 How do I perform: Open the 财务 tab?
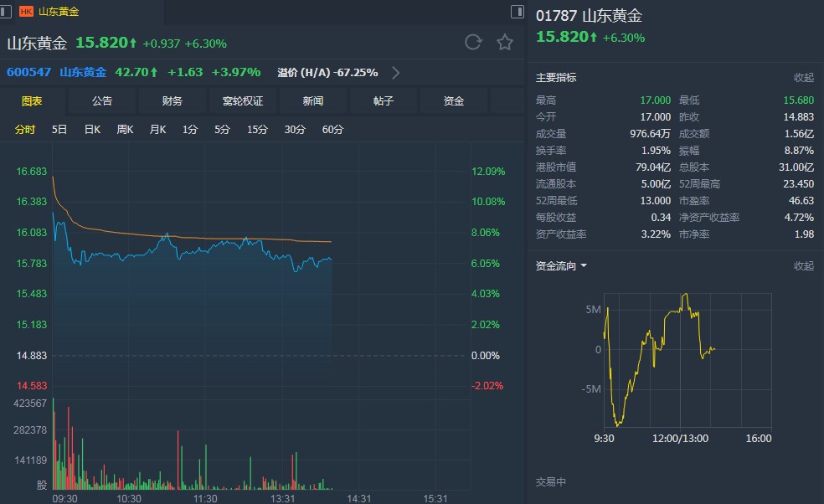173,101
